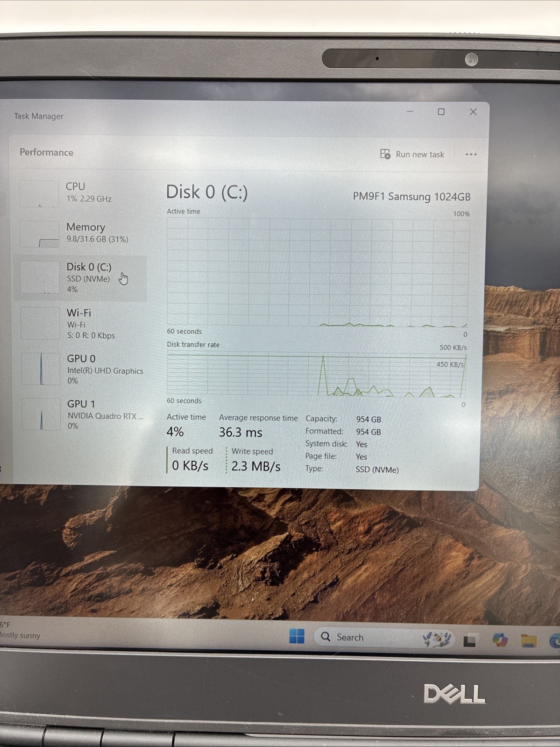Click the Memory mini graph thumbnail
560x747 pixels.
click(40, 234)
